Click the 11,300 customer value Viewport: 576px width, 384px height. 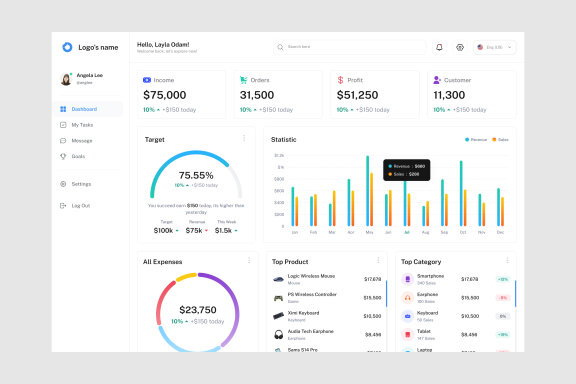(x=449, y=95)
